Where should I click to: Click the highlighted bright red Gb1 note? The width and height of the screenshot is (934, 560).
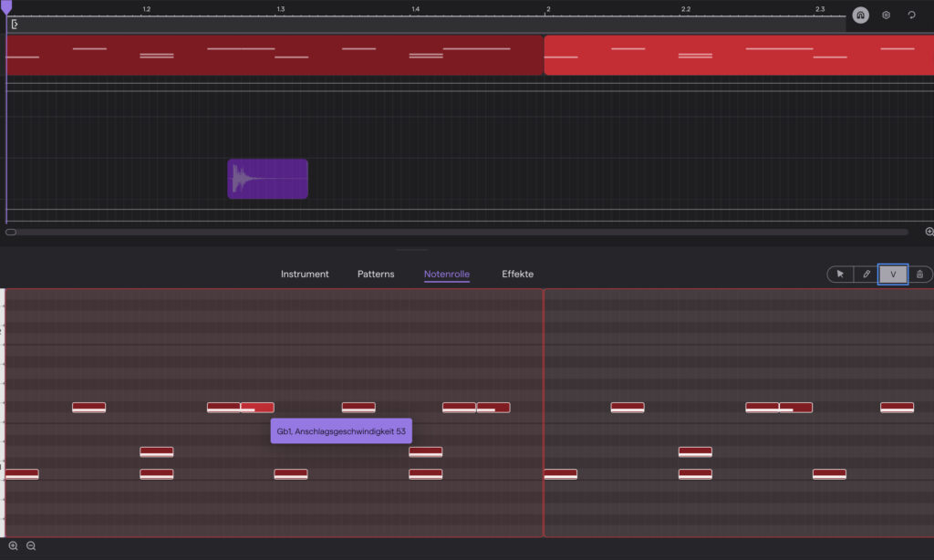click(x=257, y=408)
